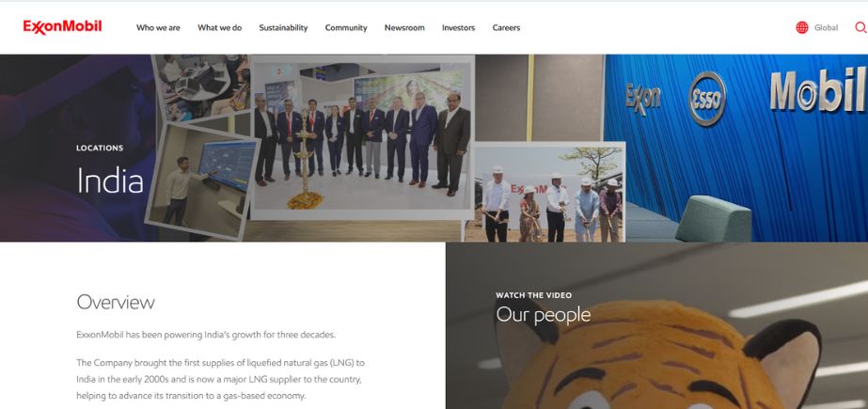Visit the Careers page
Viewport: 868px width, 409px height.
(x=506, y=27)
